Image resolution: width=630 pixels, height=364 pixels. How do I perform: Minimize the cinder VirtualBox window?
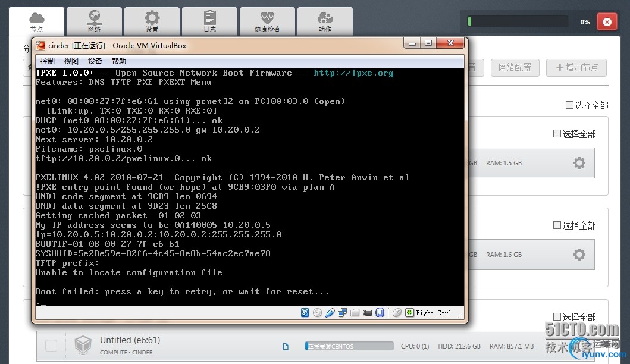[412, 43]
